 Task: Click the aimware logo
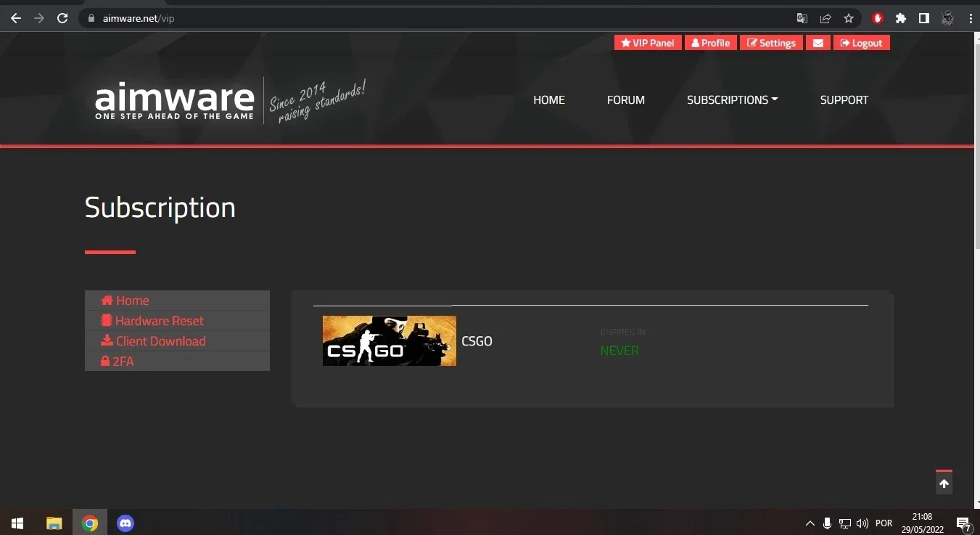(x=175, y=100)
